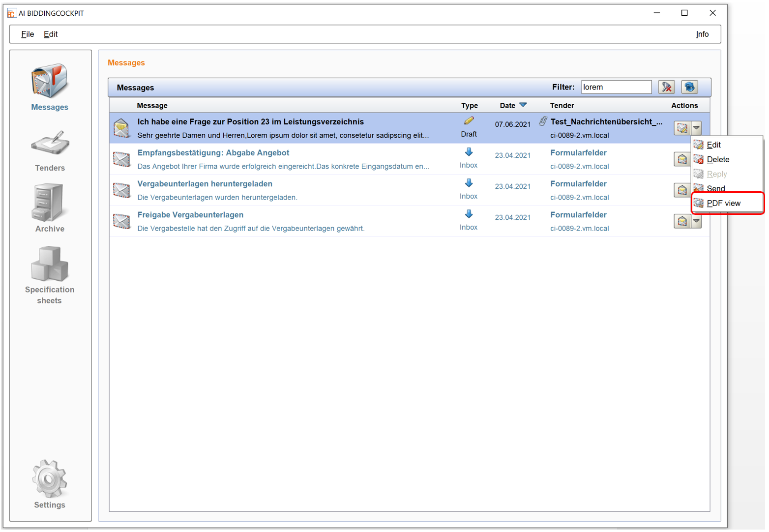Click Formularfelder tender in Vergabeunterlagen heruntergeladen row

pyautogui.click(x=578, y=184)
